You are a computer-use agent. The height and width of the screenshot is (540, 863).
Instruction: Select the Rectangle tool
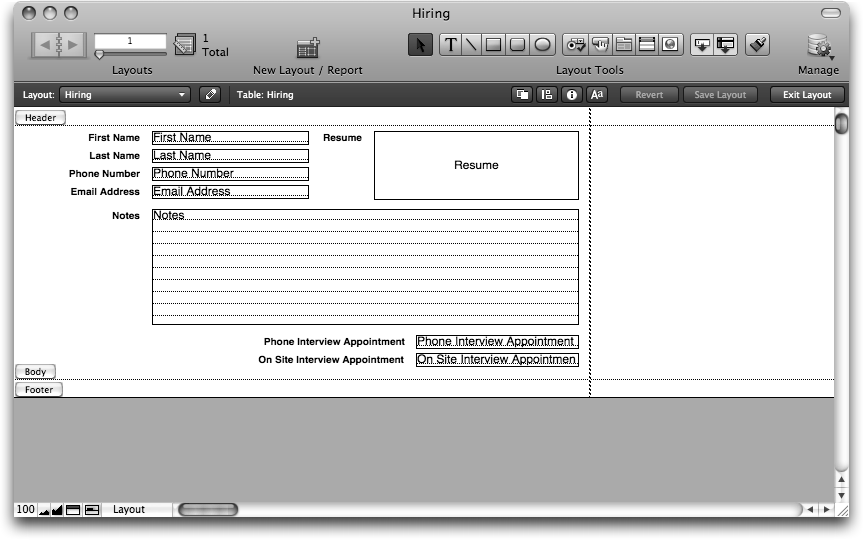click(x=494, y=45)
